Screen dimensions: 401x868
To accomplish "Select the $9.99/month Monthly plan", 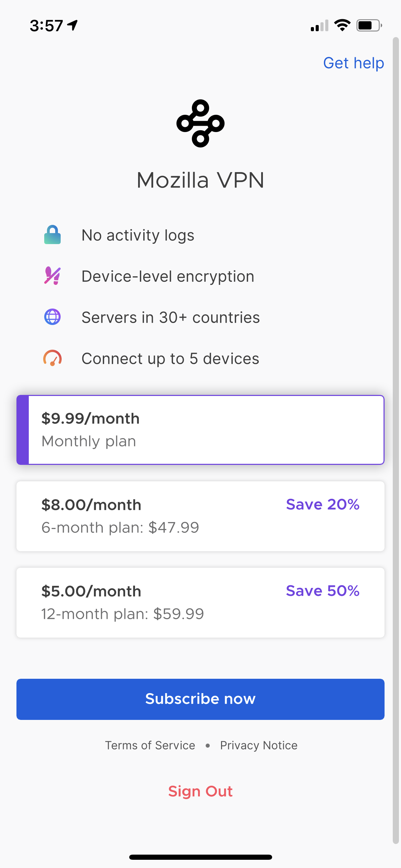I will tap(200, 430).
